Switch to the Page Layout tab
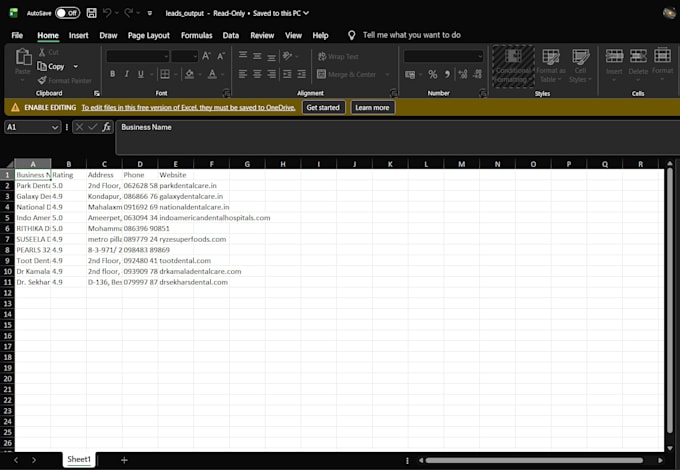680x470 pixels. [149, 36]
